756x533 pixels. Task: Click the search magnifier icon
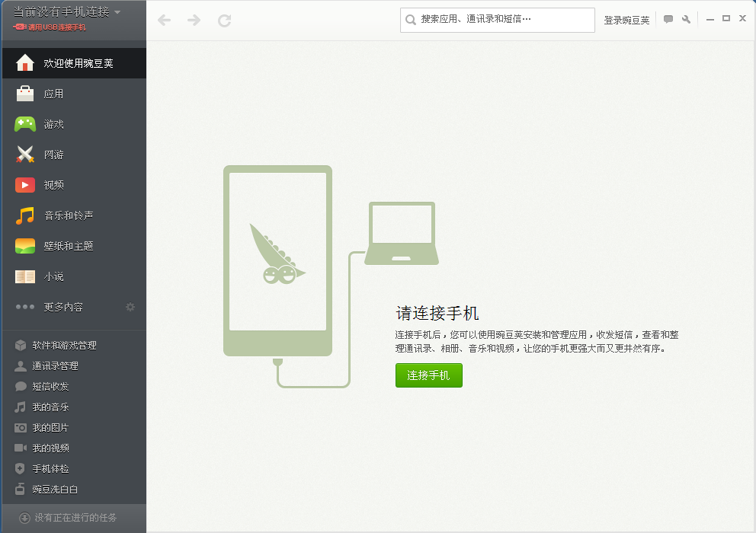pos(410,20)
